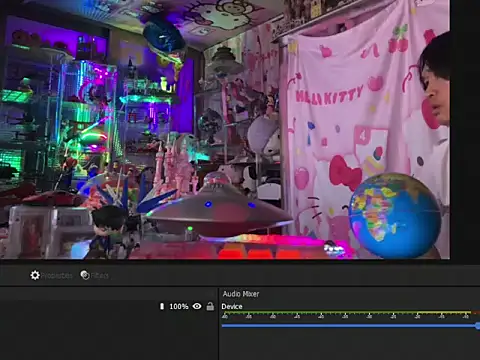Click the Filters text label
480x360 pixels.
point(99,276)
